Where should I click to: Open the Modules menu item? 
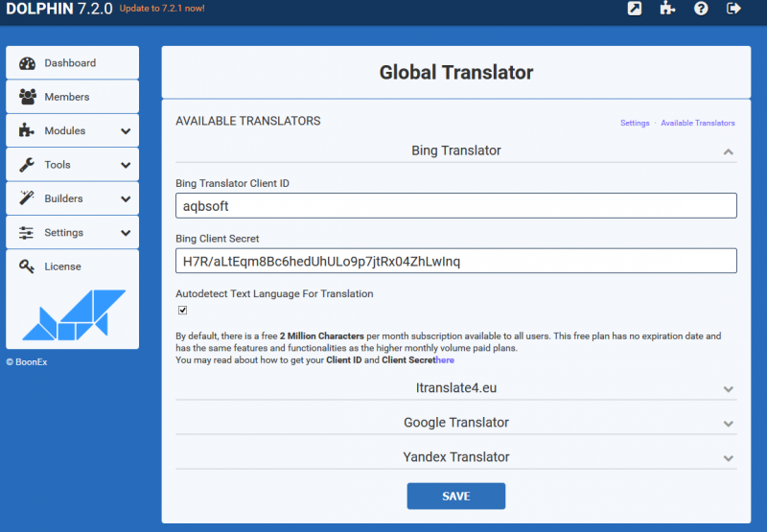[x=73, y=130]
